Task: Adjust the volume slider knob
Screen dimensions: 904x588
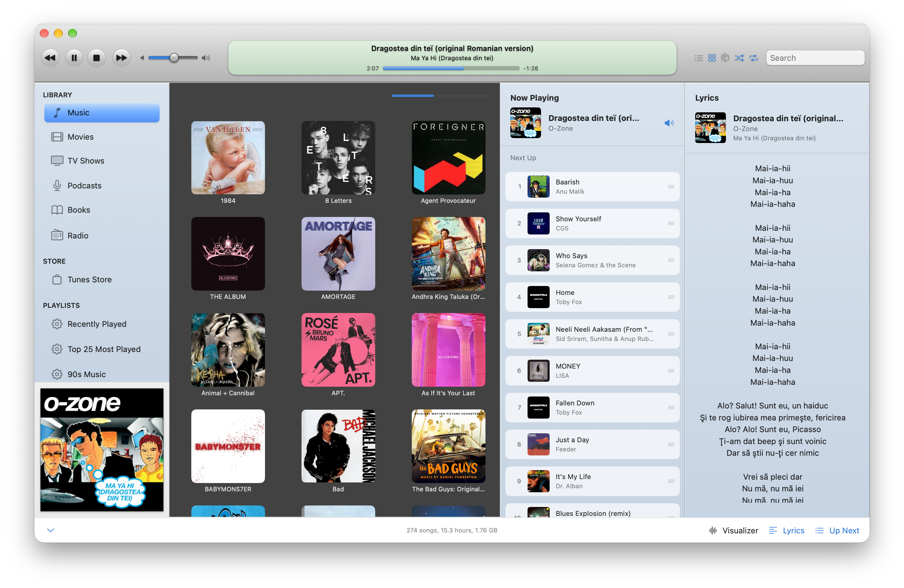Action: point(173,58)
